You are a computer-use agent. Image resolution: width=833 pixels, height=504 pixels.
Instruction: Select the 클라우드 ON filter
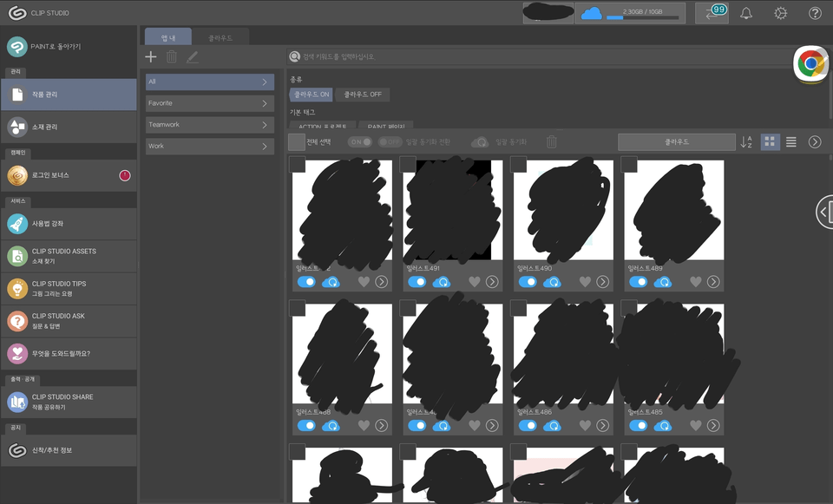[312, 95]
